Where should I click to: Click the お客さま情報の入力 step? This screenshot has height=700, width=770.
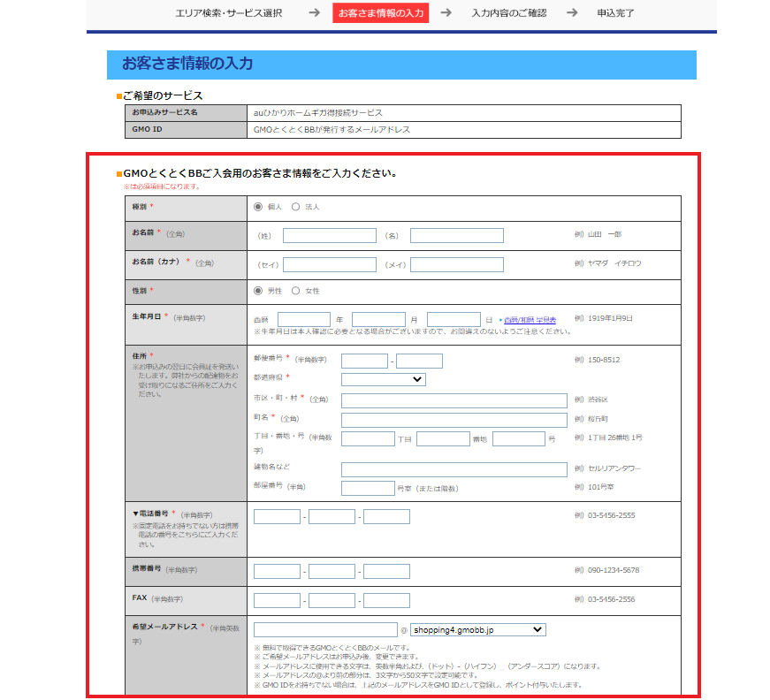381,13
